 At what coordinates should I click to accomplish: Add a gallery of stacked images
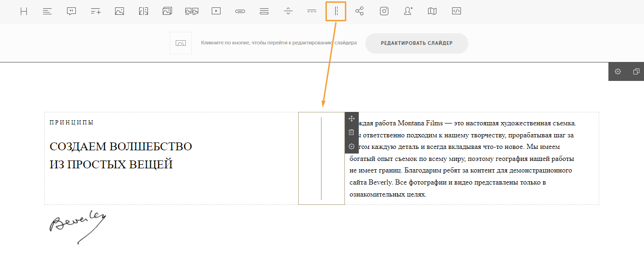(167, 12)
